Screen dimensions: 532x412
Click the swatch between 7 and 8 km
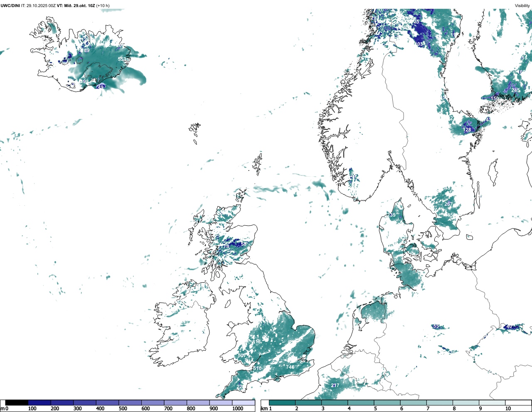440,403
